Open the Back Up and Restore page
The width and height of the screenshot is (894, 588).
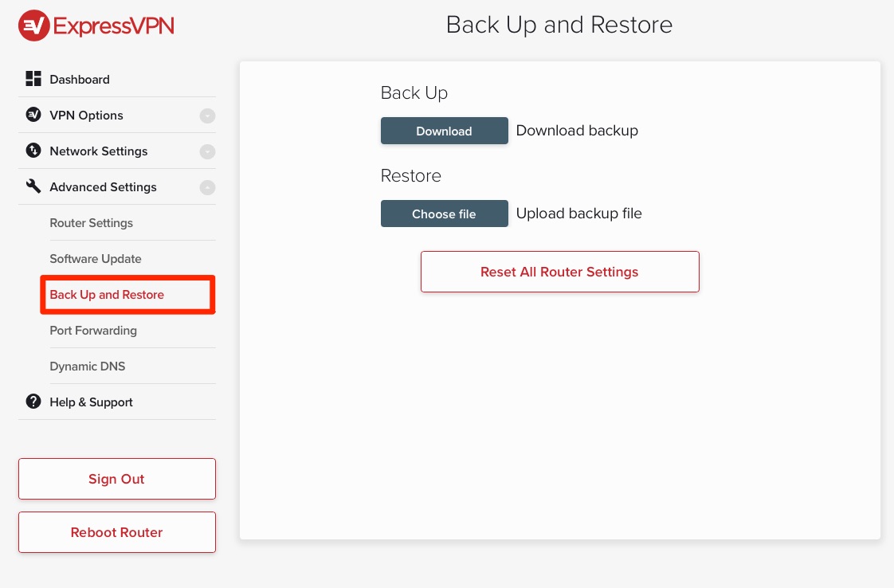(107, 295)
